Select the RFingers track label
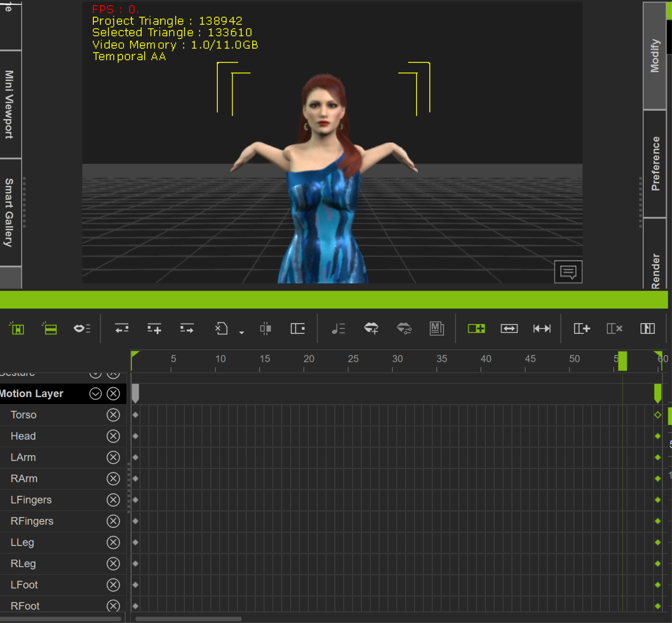The width and height of the screenshot is (672, 623). click(x=32, y=521)
